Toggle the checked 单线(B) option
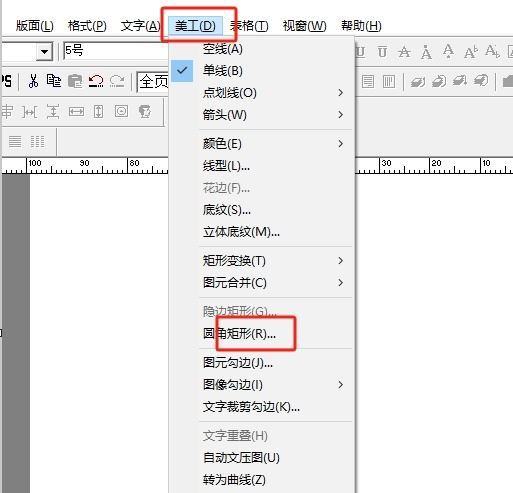This screenshot has width=513, height=493. pyautogui.click(x=262, y=71)
